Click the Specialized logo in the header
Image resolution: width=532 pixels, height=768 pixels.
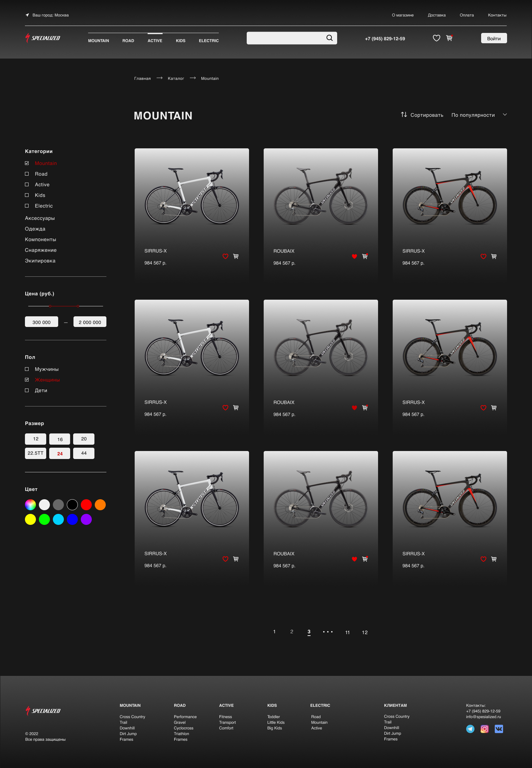point(43,38)
